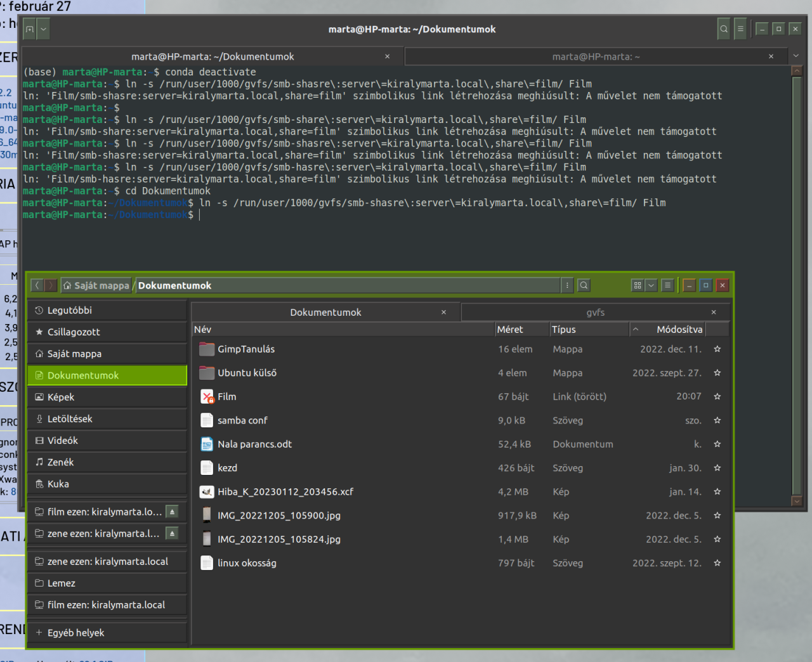This screenshot has height=662, width=812.
Task: Open the terminal hamburger menu
Action: coord(740,29)
